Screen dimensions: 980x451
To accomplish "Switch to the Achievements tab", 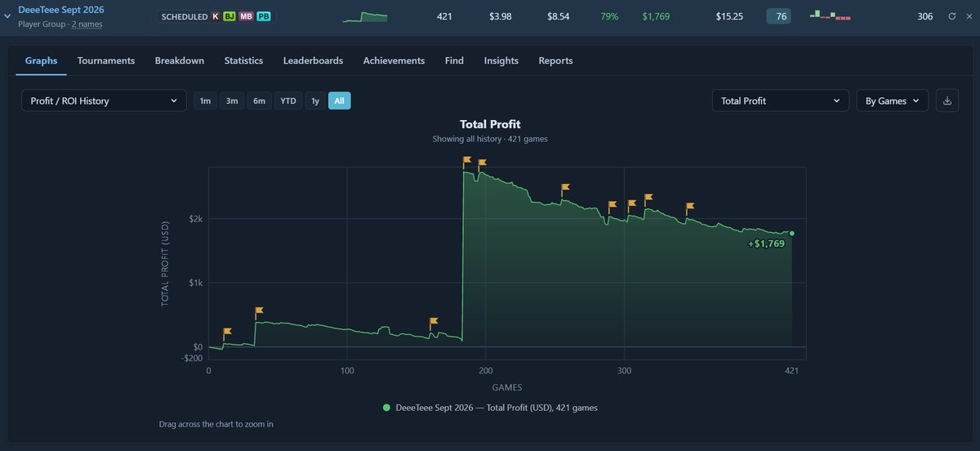I will pos(394,60).
